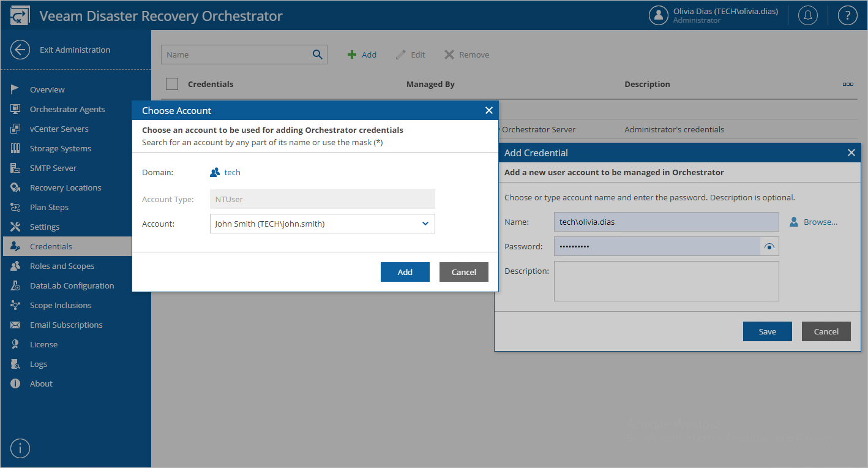Click the Remove toolbar button
Viewport: 868px width, 468px height.
pyautogui.click(x=466, y=55)
